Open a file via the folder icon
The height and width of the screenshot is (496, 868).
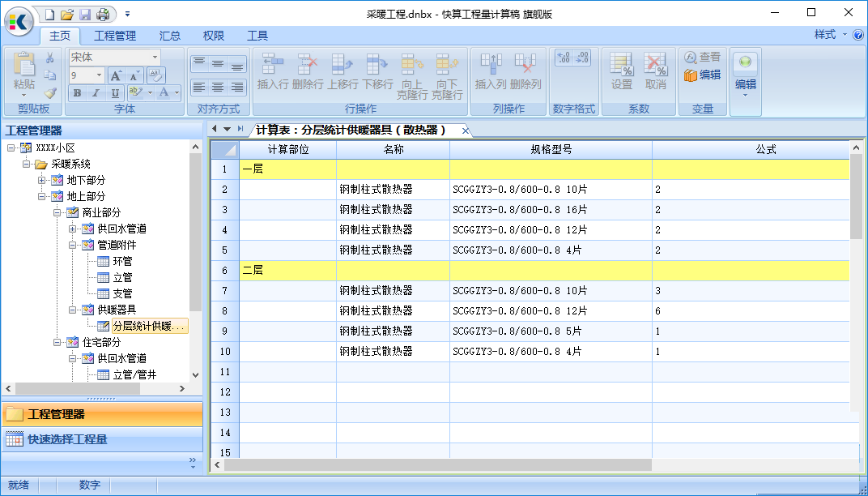click(x=67, y=14)
